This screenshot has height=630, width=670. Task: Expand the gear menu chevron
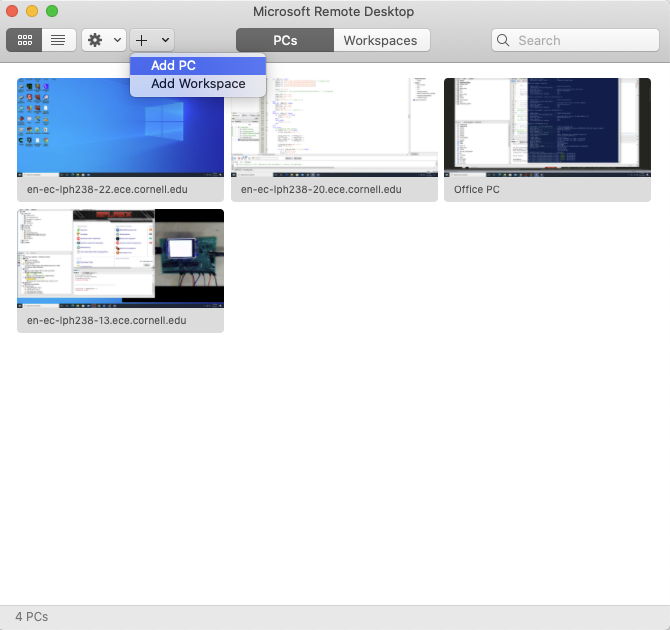(118, 40)
